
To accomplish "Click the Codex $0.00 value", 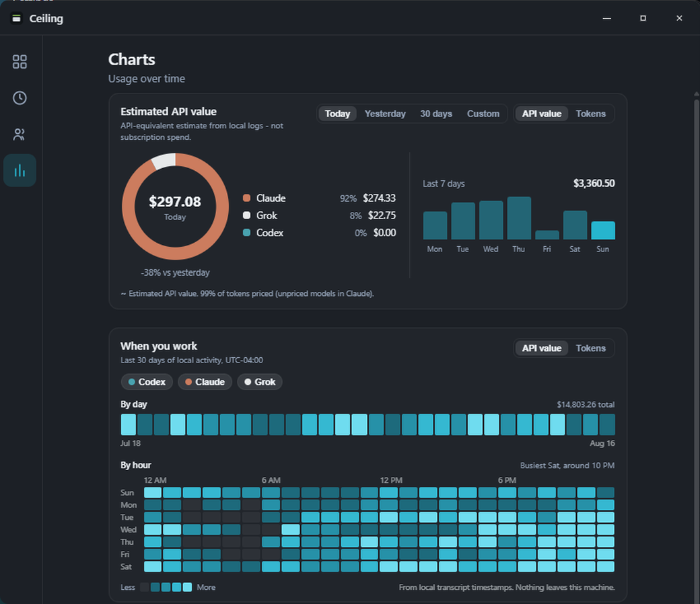I will click(x=384, y=233).
